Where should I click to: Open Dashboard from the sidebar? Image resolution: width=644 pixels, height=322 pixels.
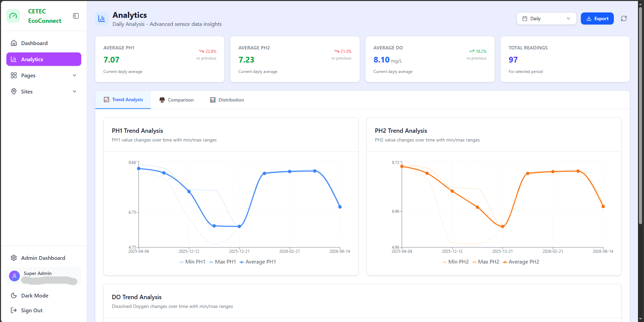[44, 43]
